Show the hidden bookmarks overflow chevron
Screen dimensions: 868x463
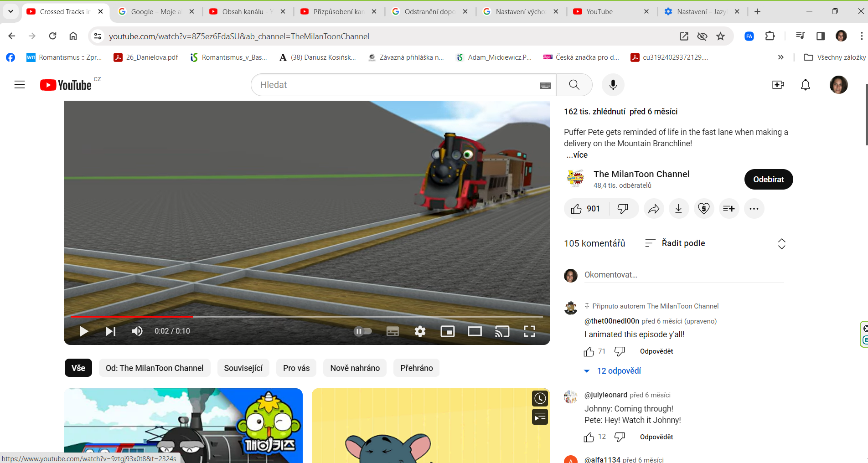pos(780,57)
